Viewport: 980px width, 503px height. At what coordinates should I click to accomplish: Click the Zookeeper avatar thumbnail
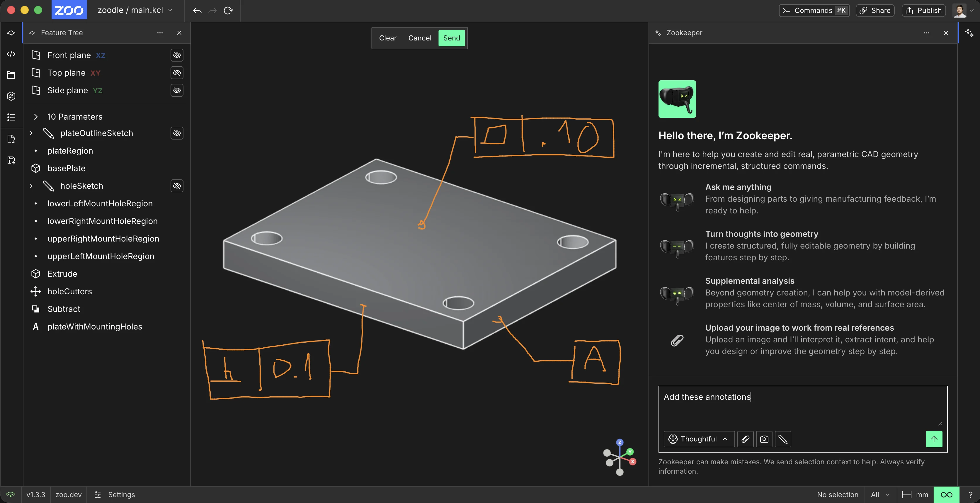(x=677, y=99)
